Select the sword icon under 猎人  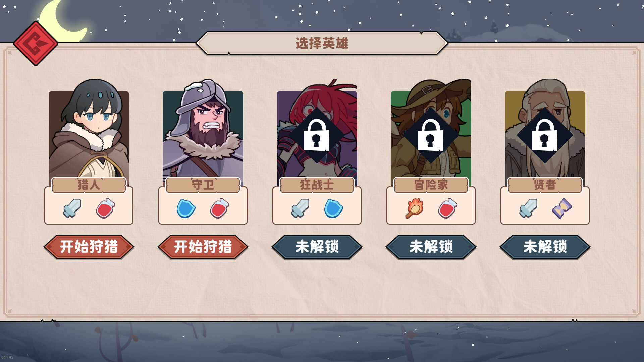pyautogui.click(x=72, y=208)
